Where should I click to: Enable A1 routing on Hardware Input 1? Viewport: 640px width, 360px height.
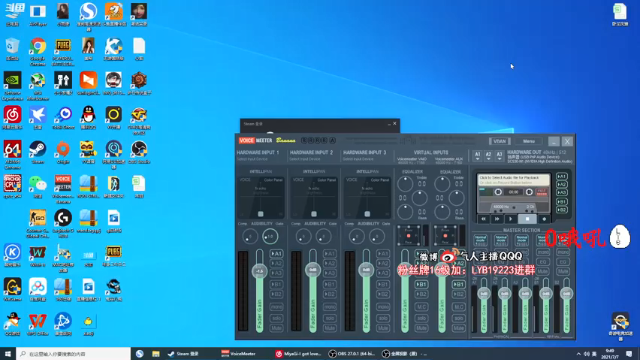click(x=276, y=253)
